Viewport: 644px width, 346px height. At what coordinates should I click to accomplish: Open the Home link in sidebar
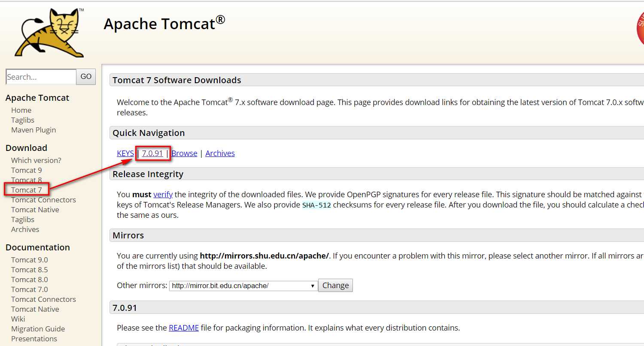pos(21,110)
